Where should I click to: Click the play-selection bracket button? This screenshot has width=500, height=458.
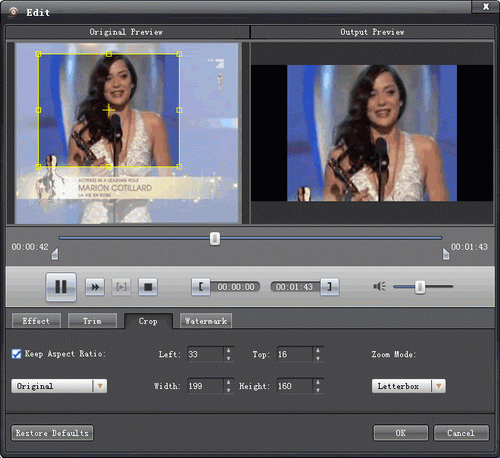(x=121, y=287)
